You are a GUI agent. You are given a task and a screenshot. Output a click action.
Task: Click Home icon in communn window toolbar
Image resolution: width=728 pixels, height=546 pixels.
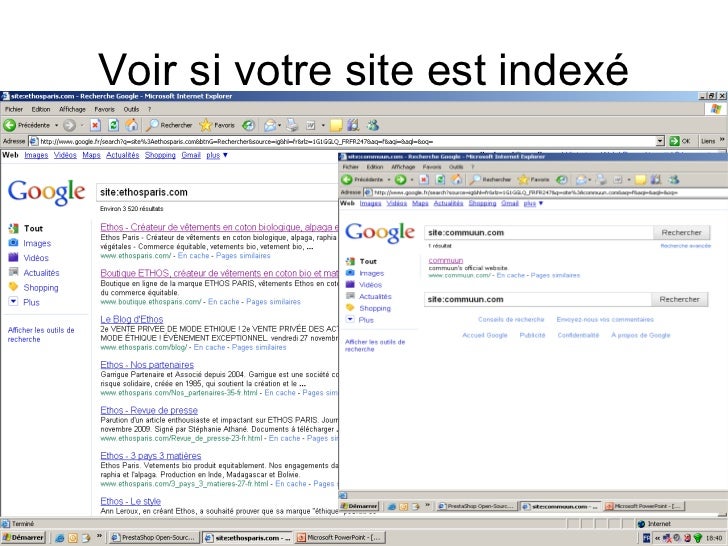[457, 179]
